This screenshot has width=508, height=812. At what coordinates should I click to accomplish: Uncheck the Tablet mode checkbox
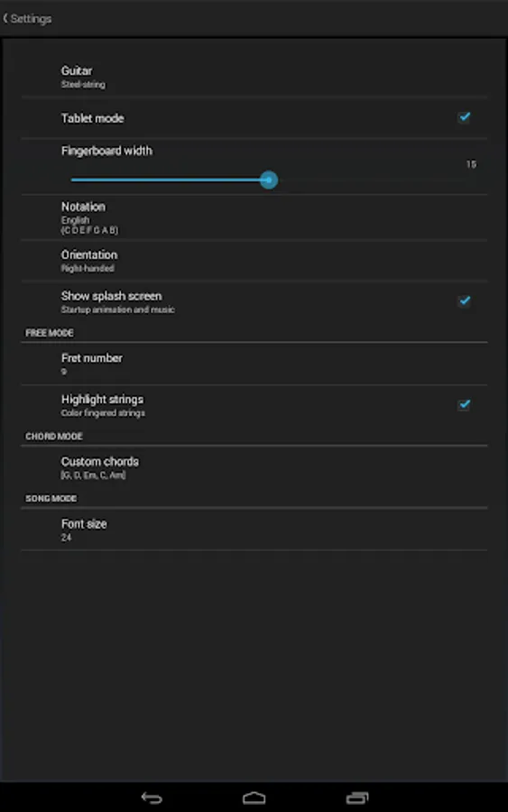click(465, 117)
